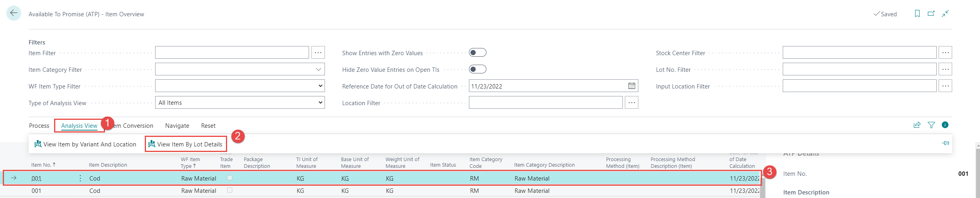
Task: Pin the action bar with pin icon
Action: 945,143
